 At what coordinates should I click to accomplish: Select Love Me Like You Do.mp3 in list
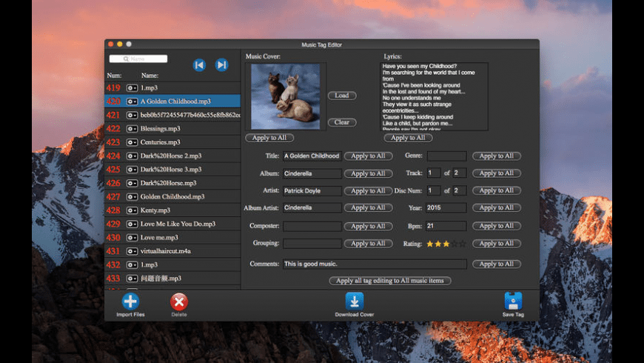click(x=178, y=224)
